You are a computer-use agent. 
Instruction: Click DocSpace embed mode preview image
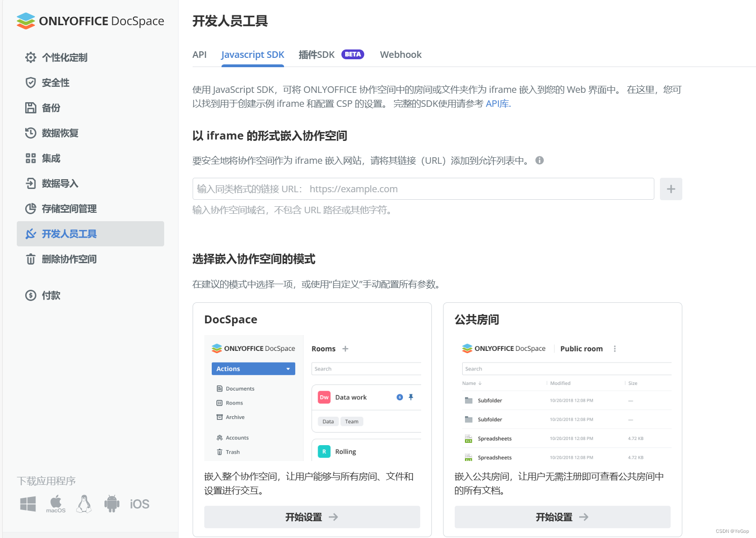point(312,398)
